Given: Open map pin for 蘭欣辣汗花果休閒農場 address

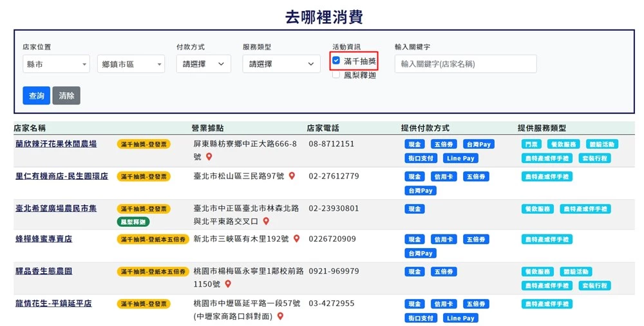Looking at the screenshot, I should [x=209, y=157].
